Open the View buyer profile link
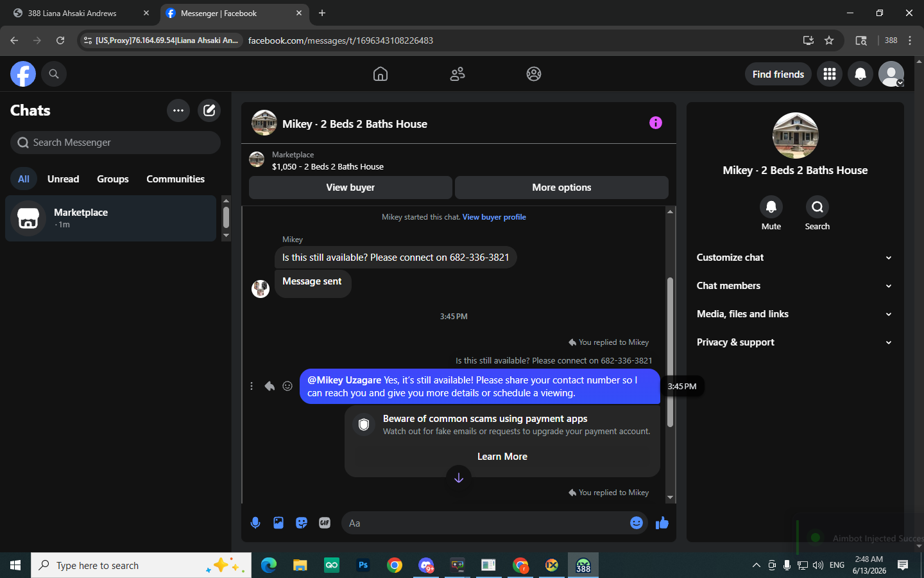This screenshot has width=924, height=578. [494, 217]
